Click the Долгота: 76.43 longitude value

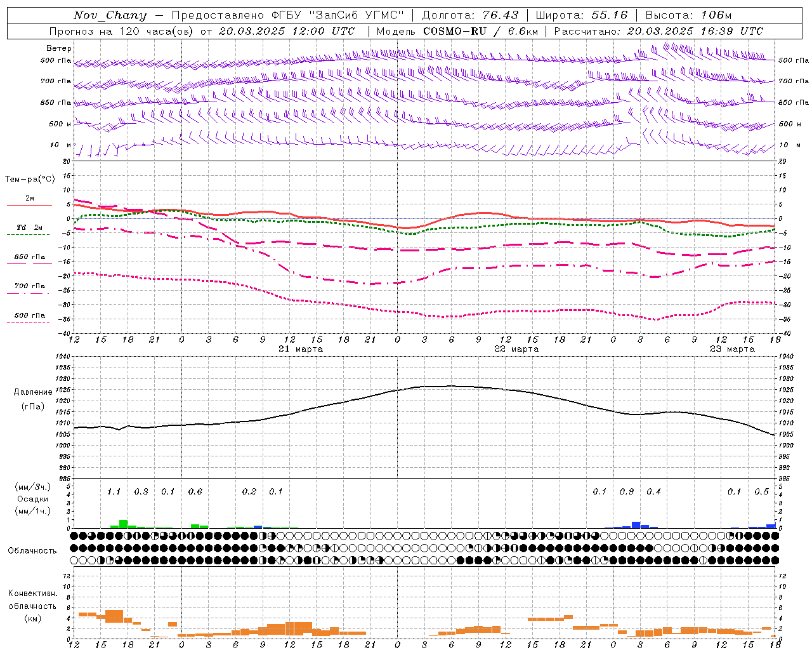pos(470,15)
